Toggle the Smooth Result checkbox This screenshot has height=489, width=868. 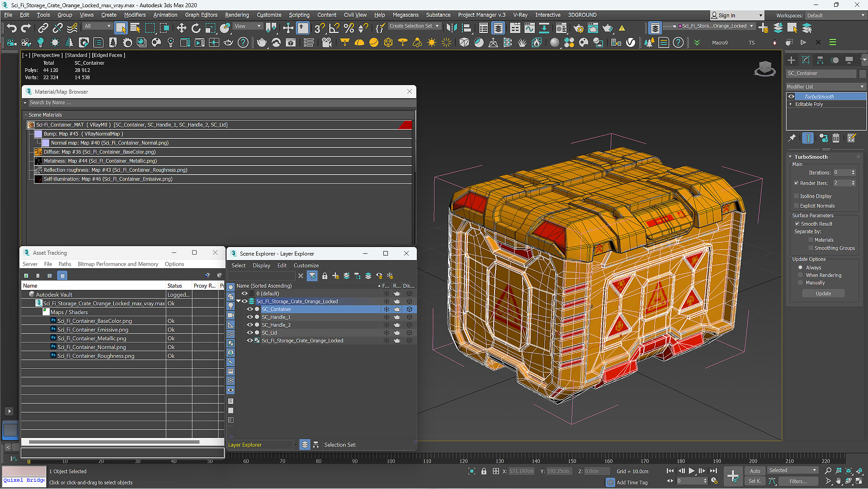(797, 224)
